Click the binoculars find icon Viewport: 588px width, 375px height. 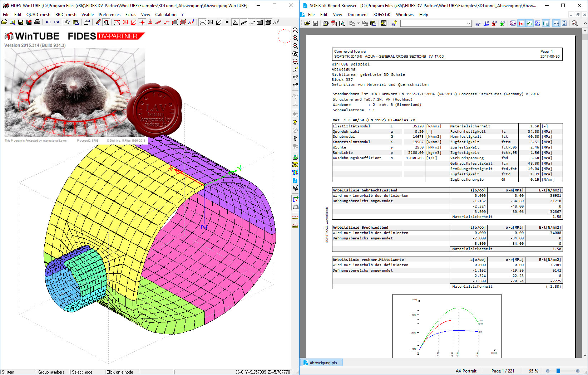pyautogui.click(x=478, y=23)
